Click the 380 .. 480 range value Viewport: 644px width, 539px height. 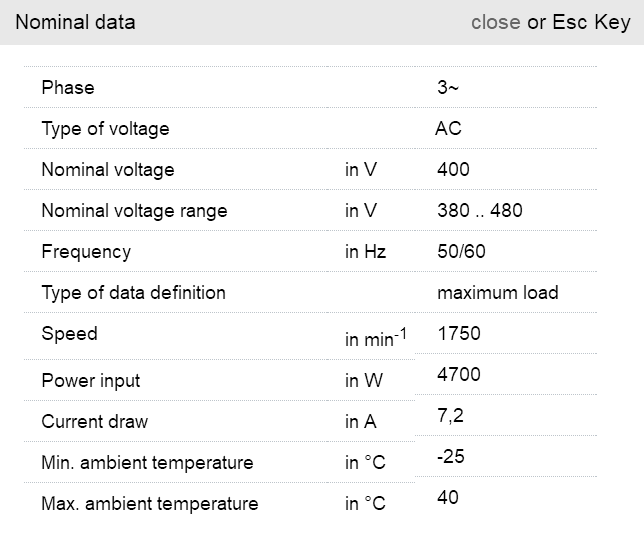[x=479, y=211]
